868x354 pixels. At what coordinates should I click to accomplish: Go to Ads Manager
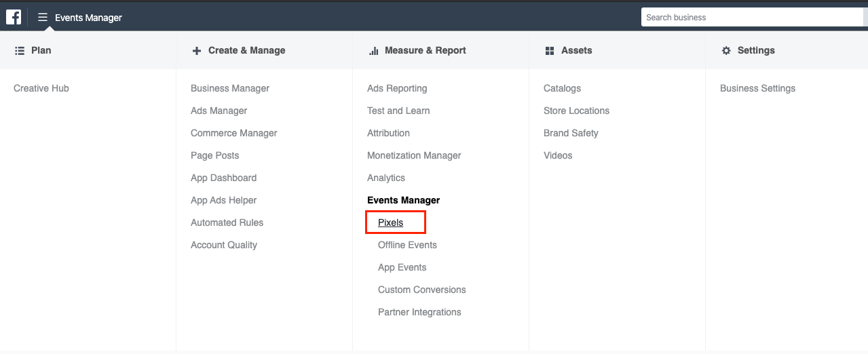point(219,111)
